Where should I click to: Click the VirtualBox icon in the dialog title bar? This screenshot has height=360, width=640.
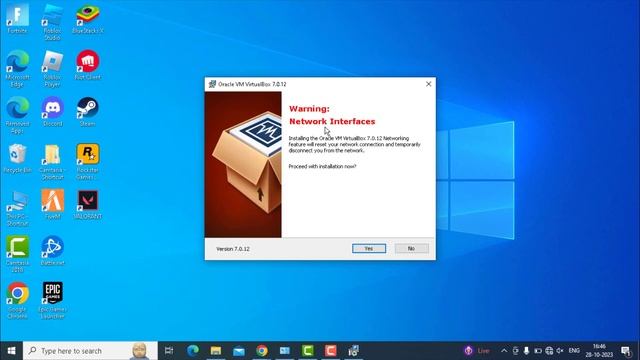tap(212, 84)
